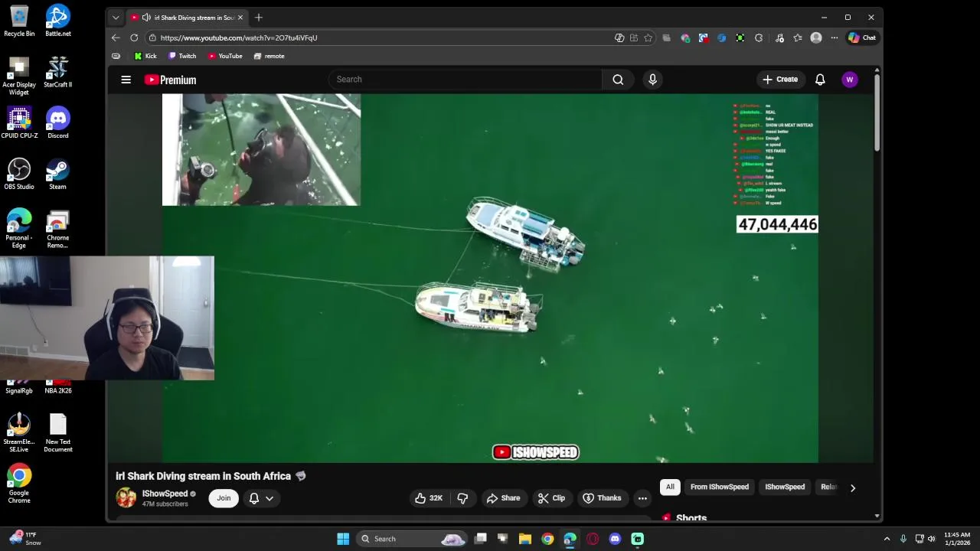Open a new Edge tab
The image size is (980, 551).
(x=259, y=17)
